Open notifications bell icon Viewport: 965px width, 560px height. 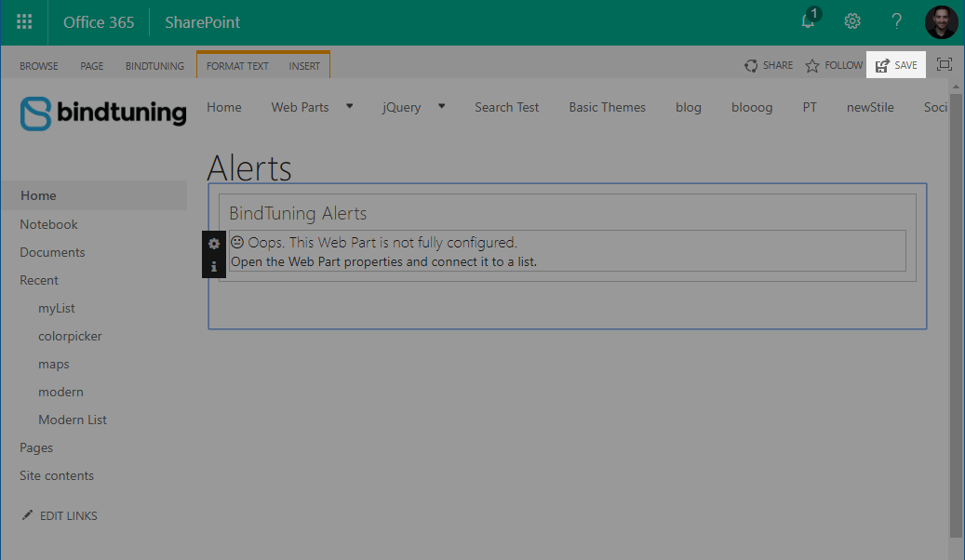[810, 20]
